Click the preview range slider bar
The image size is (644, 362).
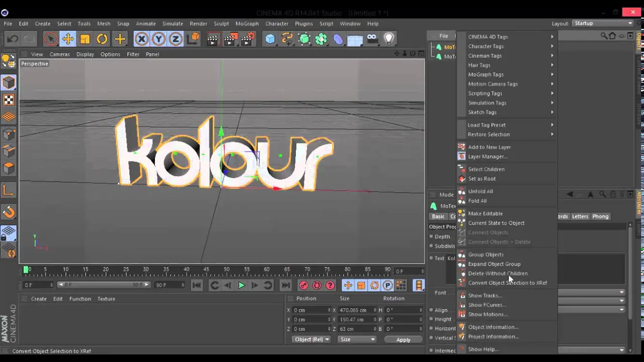pyautogui.click(x=104, y=285)
